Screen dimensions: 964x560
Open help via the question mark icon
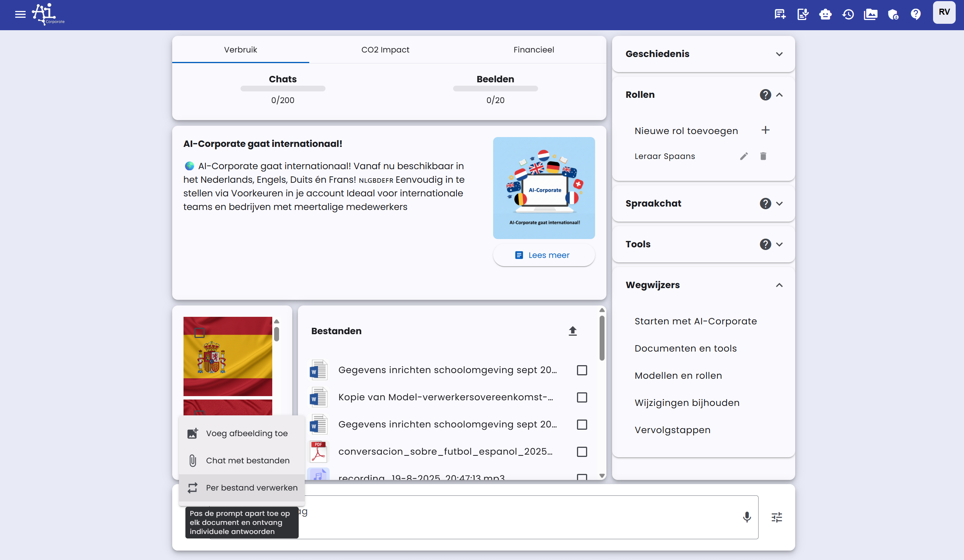point(916,14)
